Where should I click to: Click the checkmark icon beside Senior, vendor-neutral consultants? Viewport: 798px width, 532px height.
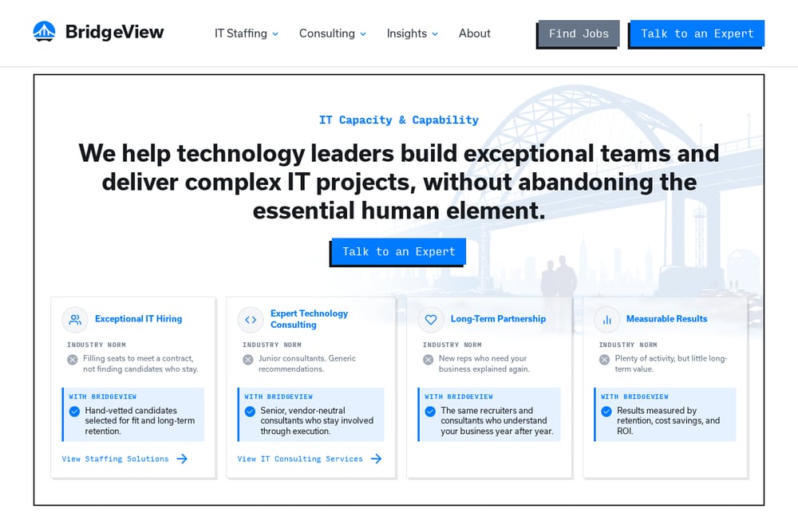(x=250, y=412)
